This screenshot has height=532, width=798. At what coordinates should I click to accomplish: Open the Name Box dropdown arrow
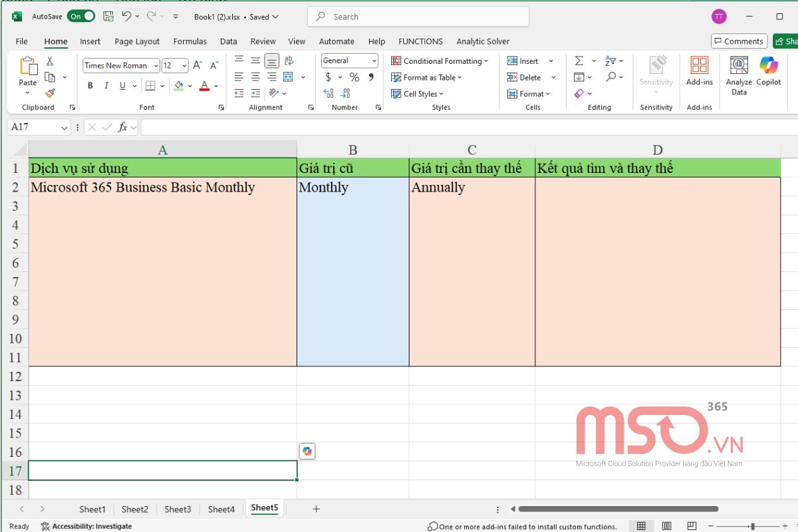(x=65, y=127)
